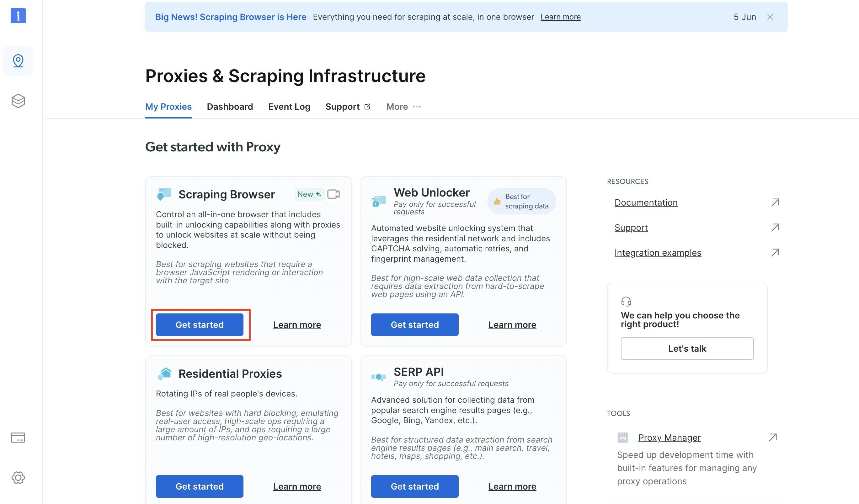
Task: Open Learn more for Residential Proxies
Action: coord(297,486)
